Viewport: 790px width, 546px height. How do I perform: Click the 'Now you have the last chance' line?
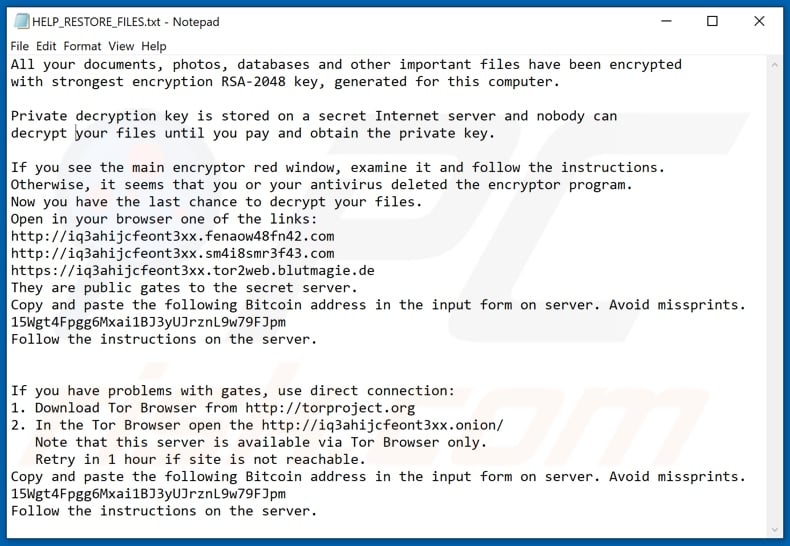point(216,202)
